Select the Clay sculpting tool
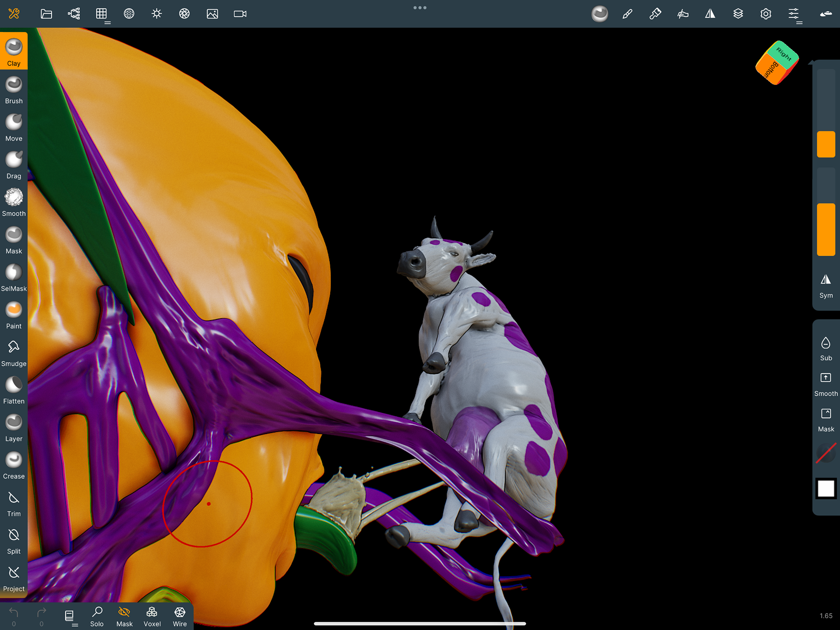 (14, 51)
